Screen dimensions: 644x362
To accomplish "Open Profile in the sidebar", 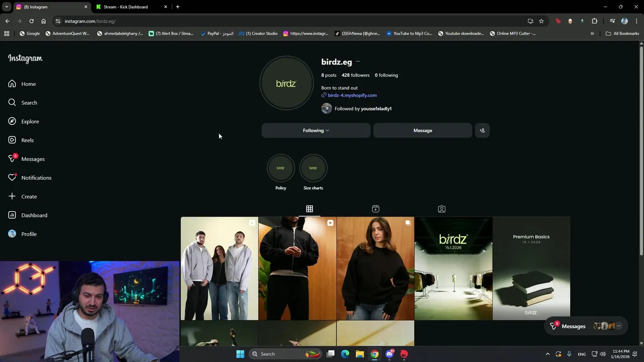I will 23,234.
